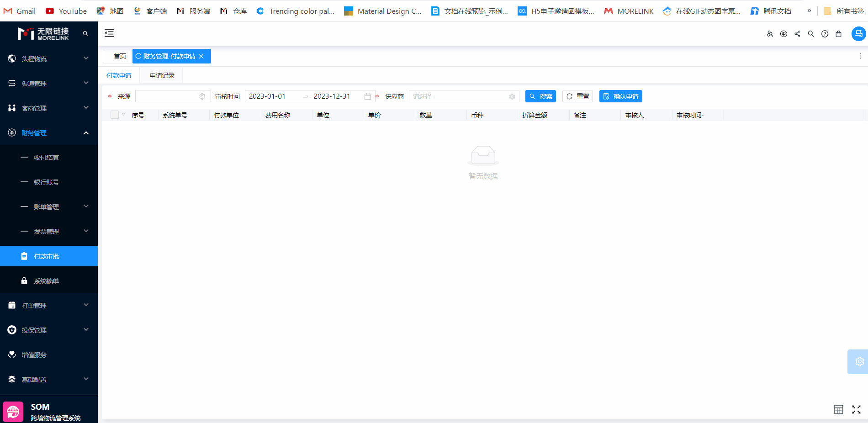The image size is (868, 423).
Task: Toggle the select-all checkbox in table header
Action: tap(115, 115)
